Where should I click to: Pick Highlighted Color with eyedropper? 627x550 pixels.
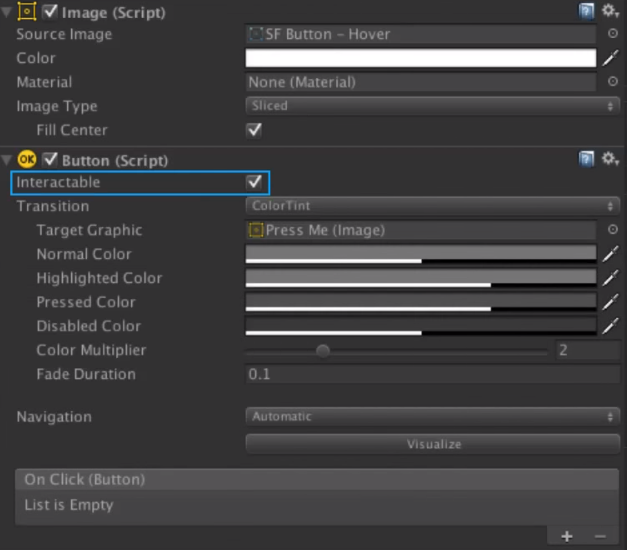610,278
